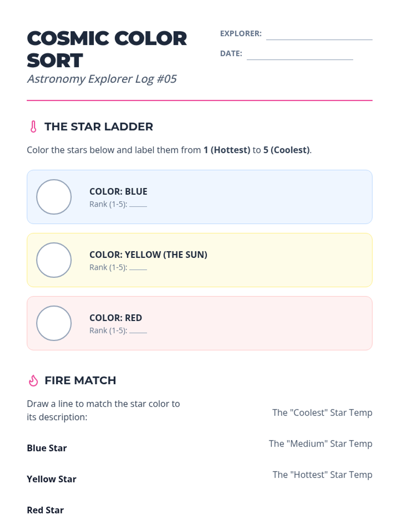399x532 pixels.
Task: Click the Cosmic Color Sort title
Action: pyautogui.click(x=107, y=49)
